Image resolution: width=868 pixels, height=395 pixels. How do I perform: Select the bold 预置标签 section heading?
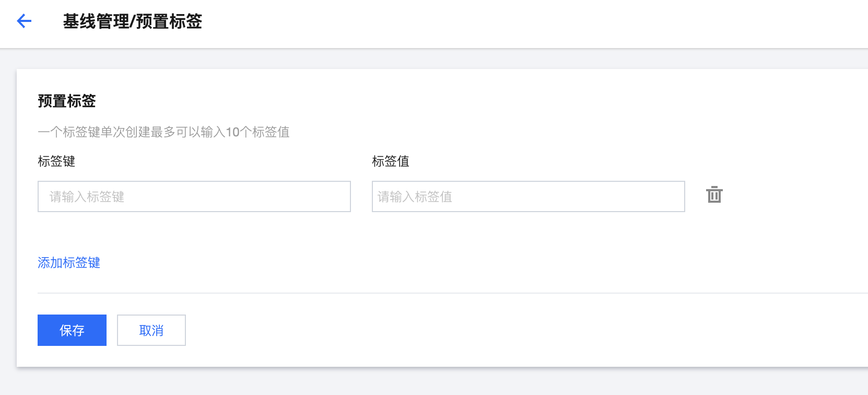(67, 101)
